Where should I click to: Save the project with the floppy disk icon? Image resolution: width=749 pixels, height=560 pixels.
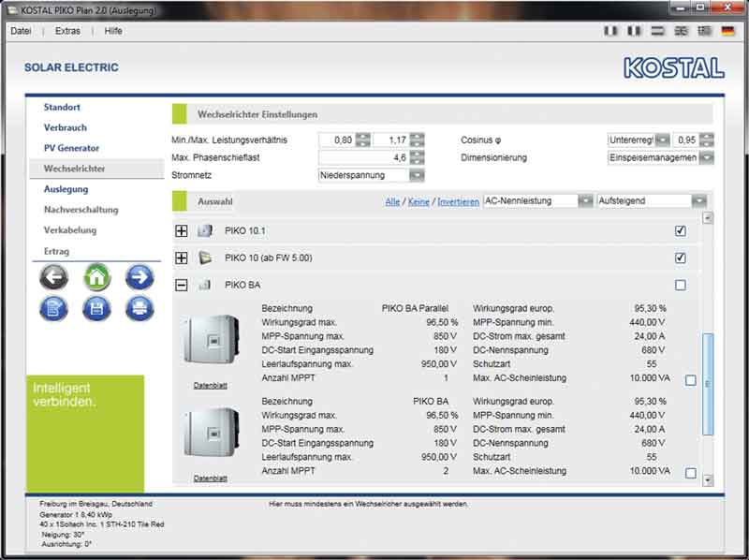pos(97,309)
